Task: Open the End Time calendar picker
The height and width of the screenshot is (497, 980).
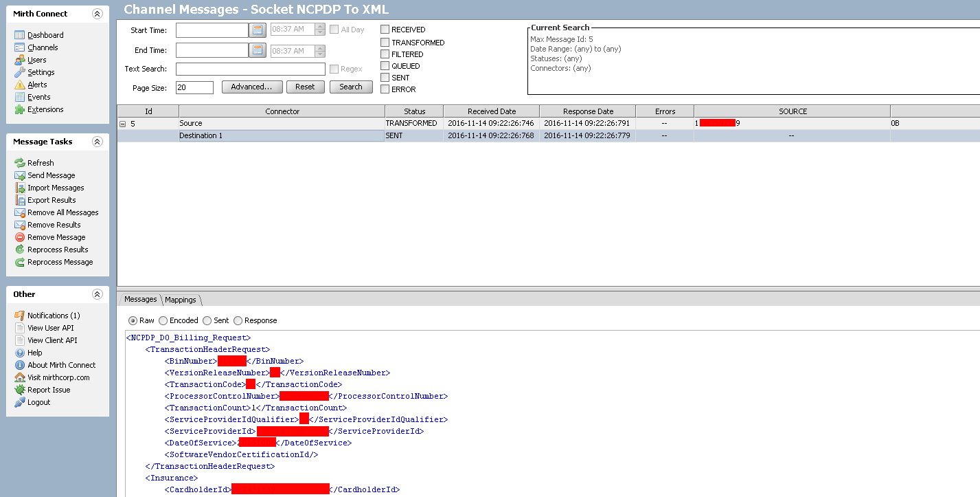Action: 258,50
